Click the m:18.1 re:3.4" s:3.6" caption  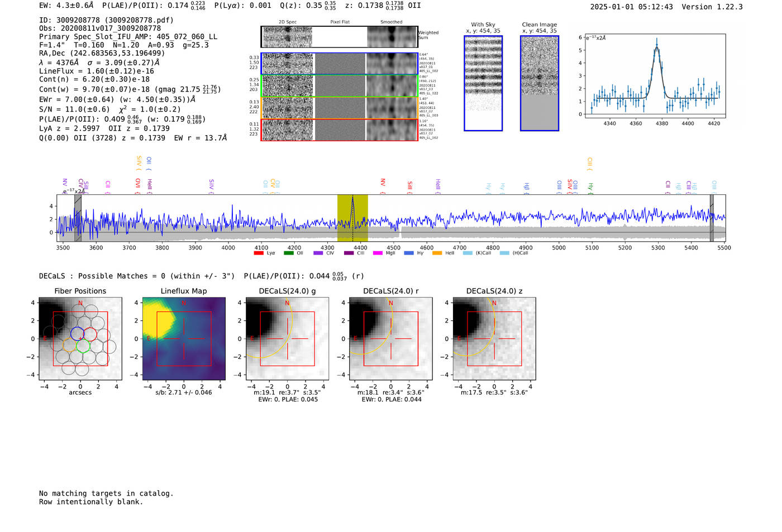(x=390, y=392)
